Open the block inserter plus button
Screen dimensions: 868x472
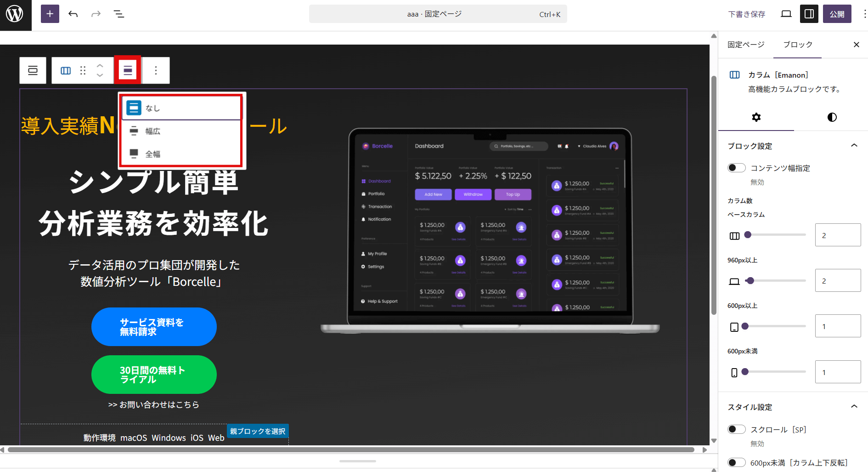pyautogui.click(x=50, y=14)
